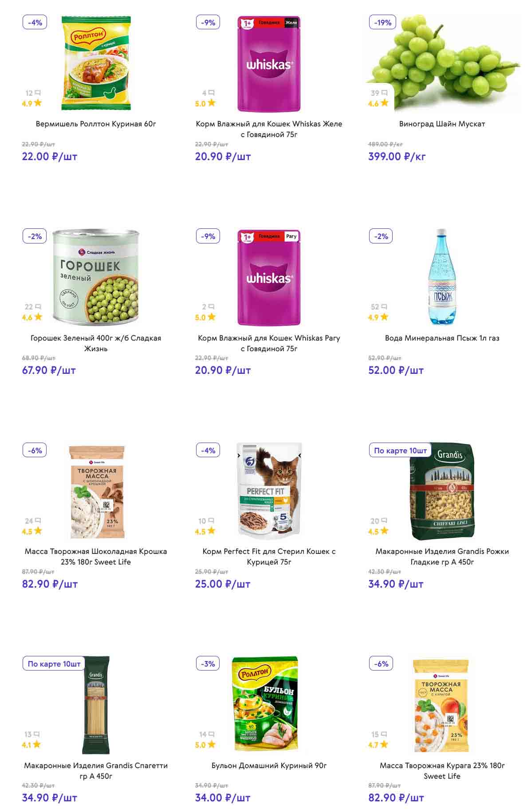Click the comment icon on Роллтон Куриная vermicelli
Image resolution: width=527 pixels, height=812 pixels.
click(38, 93)
